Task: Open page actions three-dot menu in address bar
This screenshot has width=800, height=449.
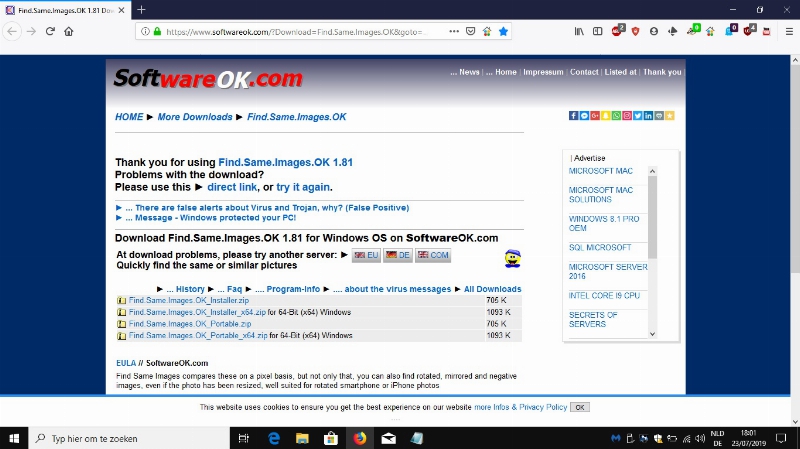Action: click(x=451, y=31)
